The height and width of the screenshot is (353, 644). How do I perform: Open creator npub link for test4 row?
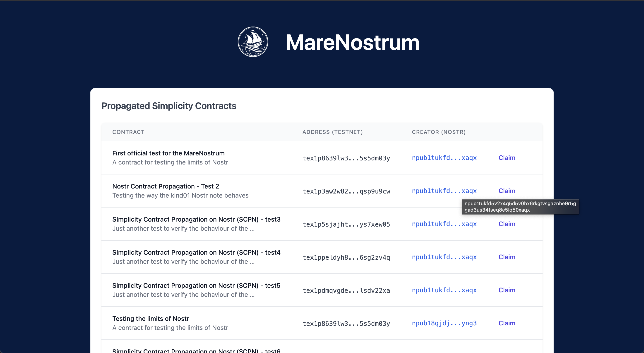(444, 257)
